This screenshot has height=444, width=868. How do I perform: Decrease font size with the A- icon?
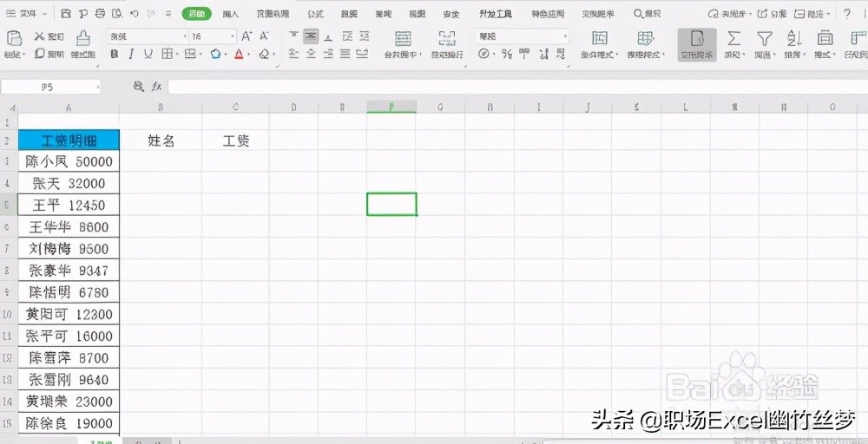264,36
